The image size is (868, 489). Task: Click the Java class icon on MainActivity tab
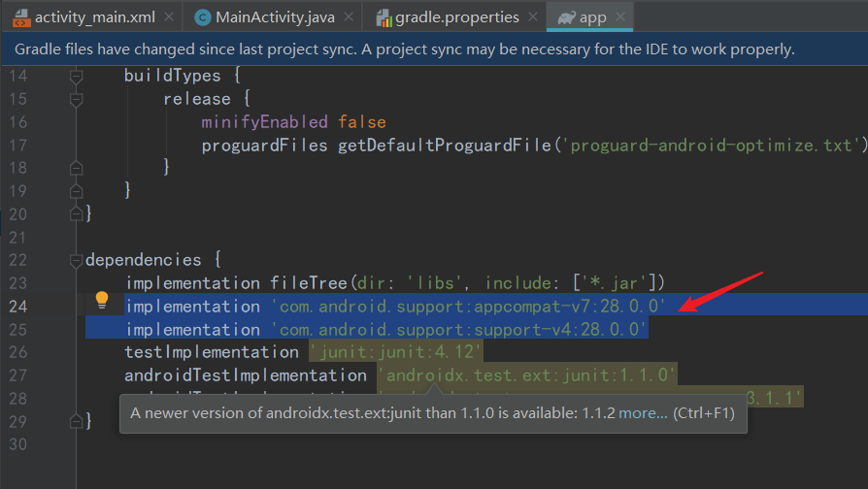click(x=203, y=17)
